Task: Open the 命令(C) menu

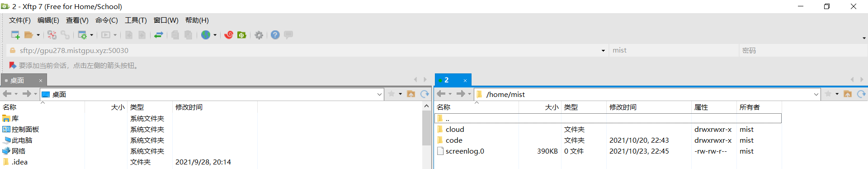Action: [107, 20]
